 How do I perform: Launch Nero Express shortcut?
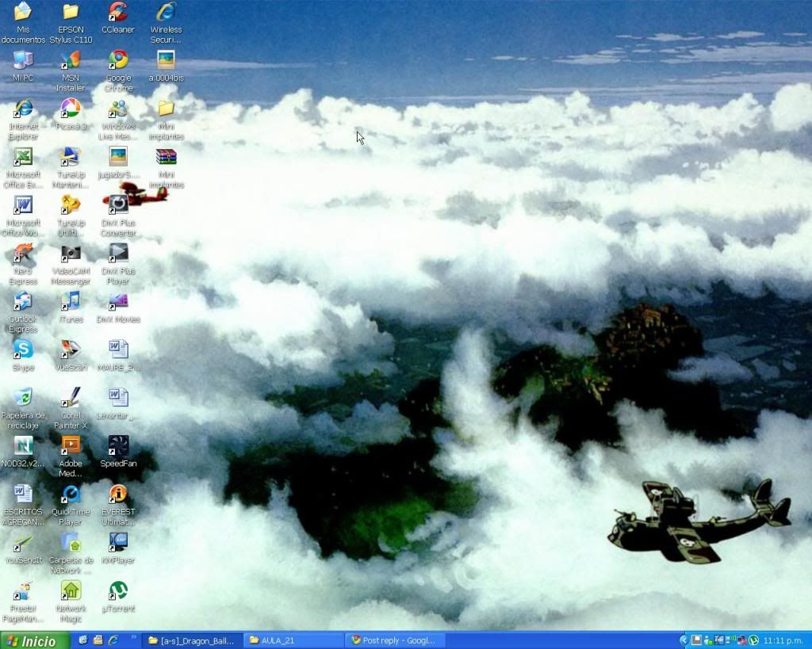[x=23, y=254]
